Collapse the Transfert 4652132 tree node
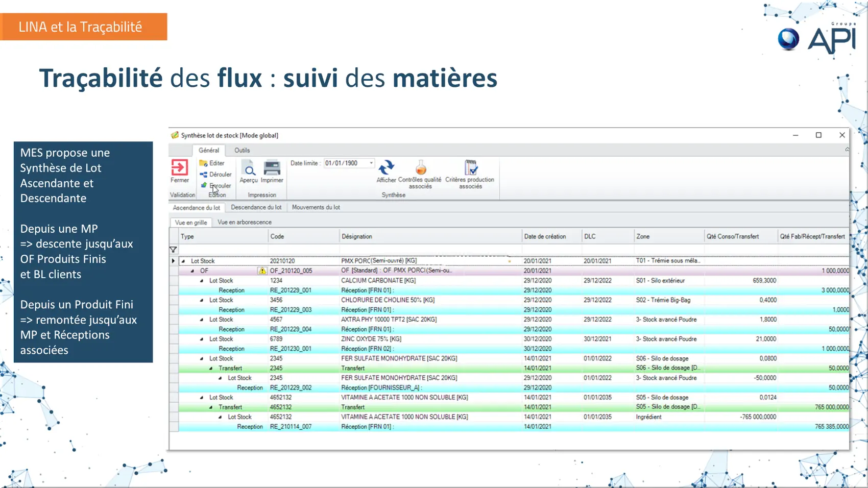This screenshot has height=488, width=868. 211,407
